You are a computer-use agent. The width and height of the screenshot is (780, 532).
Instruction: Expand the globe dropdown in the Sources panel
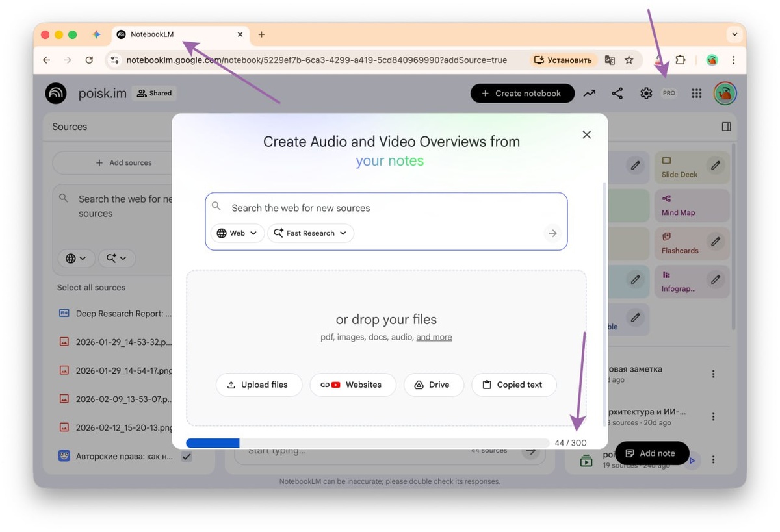[76, 259]
